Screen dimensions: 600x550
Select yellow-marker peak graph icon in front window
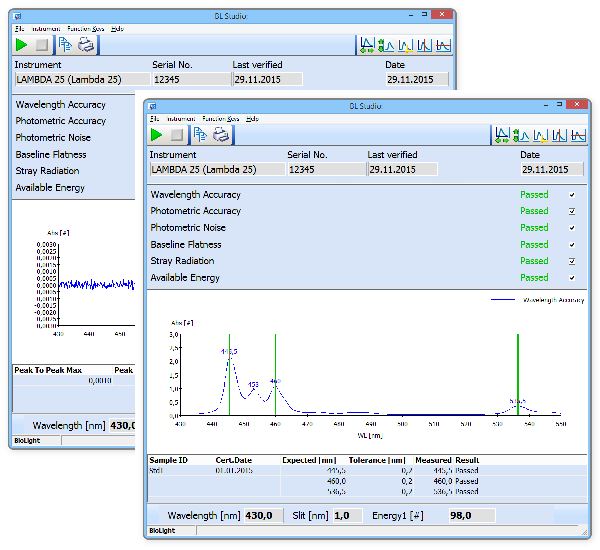tap(540, 135)
